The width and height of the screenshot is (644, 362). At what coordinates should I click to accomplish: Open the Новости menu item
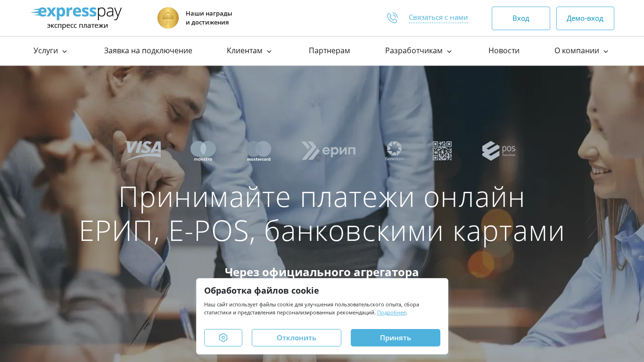click(504, 51)
